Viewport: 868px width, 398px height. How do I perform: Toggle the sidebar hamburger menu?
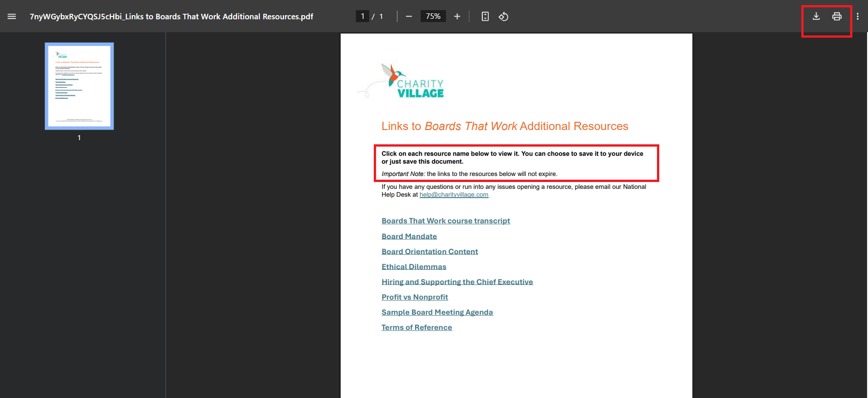pos(12,17)
